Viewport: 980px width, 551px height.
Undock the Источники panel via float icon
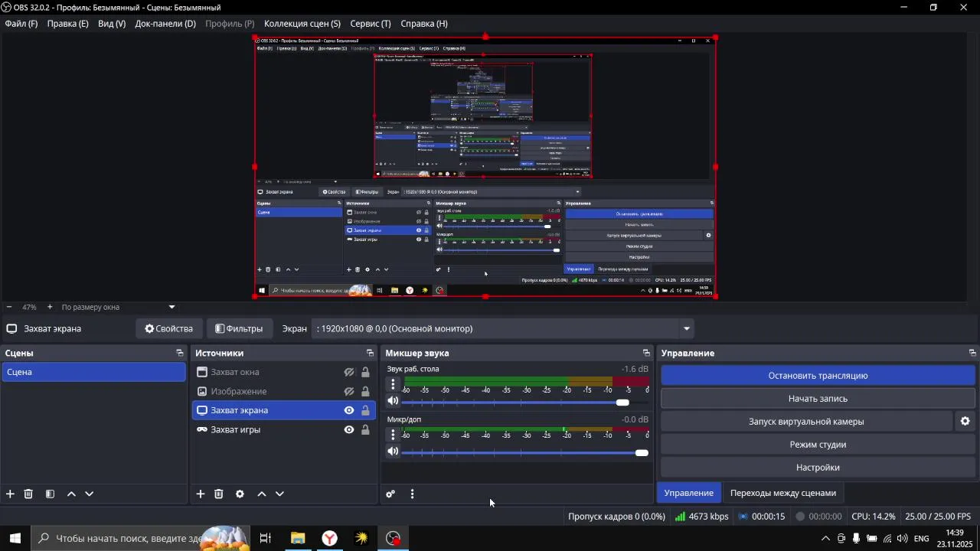tap(370, 353)
